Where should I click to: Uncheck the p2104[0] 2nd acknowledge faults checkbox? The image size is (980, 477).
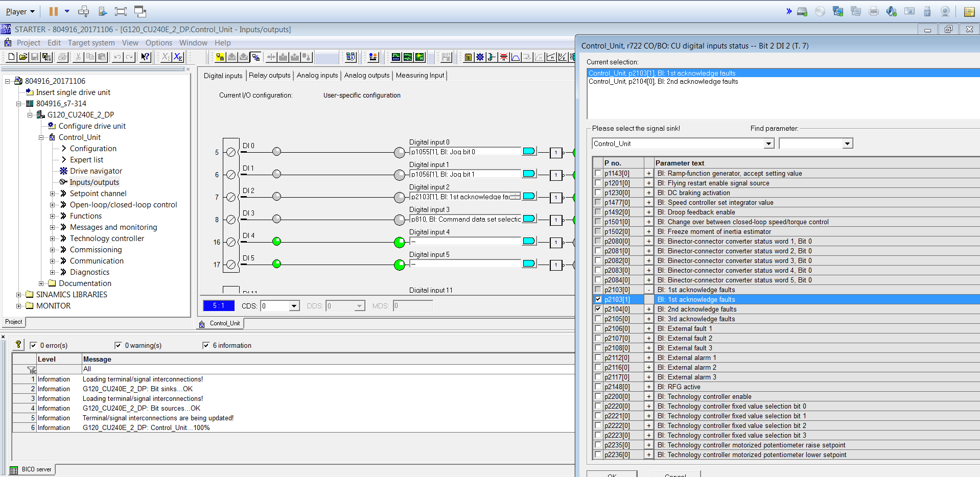click(598, 309)
